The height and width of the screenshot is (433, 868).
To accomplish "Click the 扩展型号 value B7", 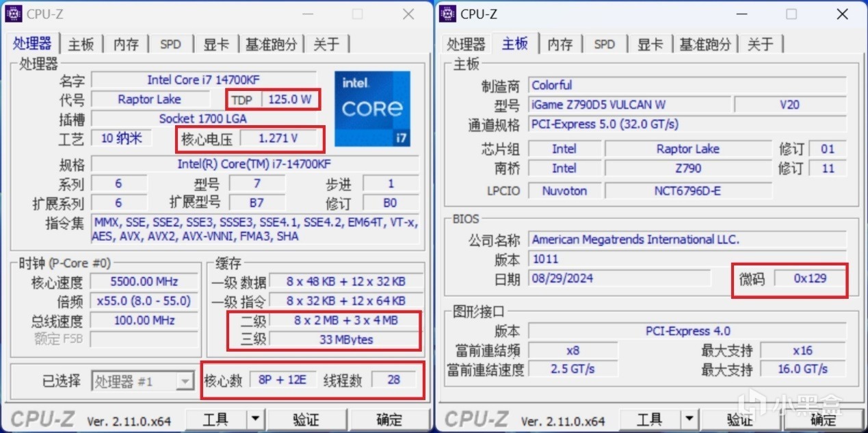I will click(x=257, y=203).
